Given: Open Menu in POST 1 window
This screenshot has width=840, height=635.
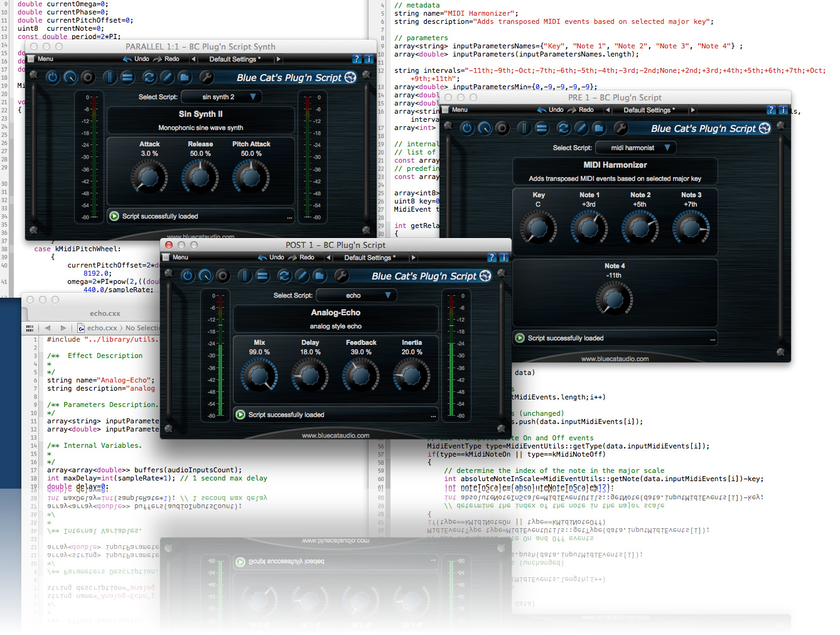Looking at the screenshot, I should 176,258.
